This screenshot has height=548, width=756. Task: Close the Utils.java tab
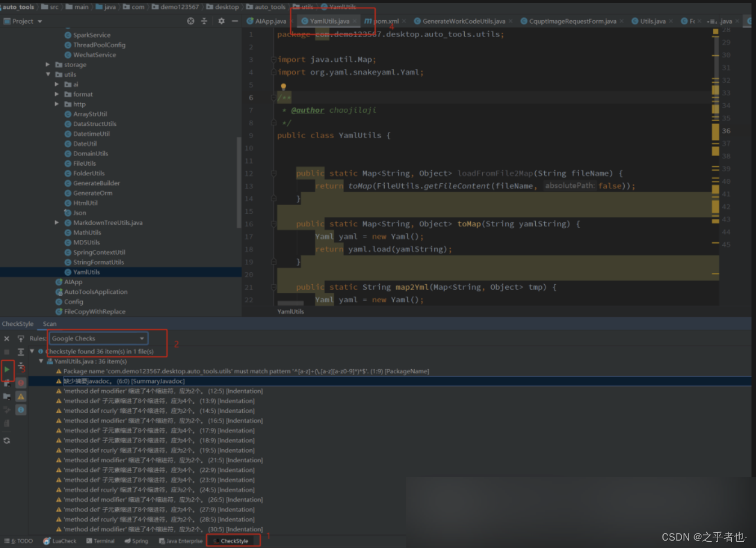[671, 21]
